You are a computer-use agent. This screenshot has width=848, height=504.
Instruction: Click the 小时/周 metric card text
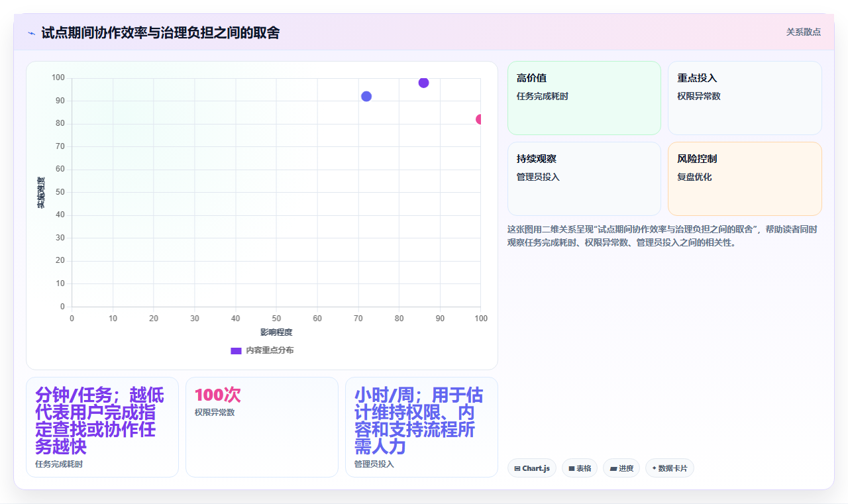[419, 421]
